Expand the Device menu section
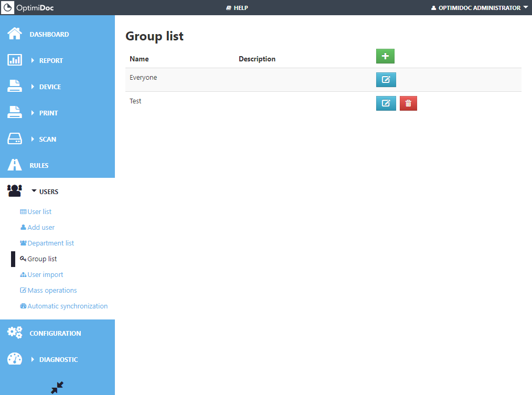 pos(49,87)
